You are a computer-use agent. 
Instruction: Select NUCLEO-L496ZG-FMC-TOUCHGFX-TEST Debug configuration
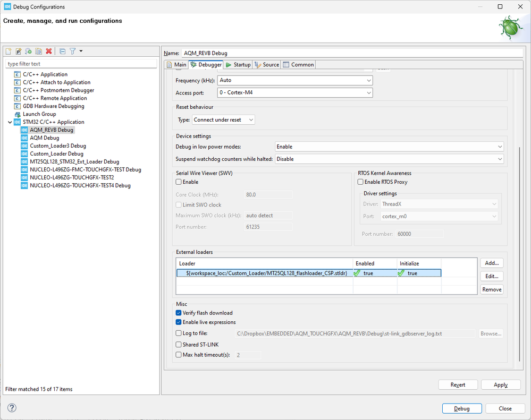click(86, 170)
